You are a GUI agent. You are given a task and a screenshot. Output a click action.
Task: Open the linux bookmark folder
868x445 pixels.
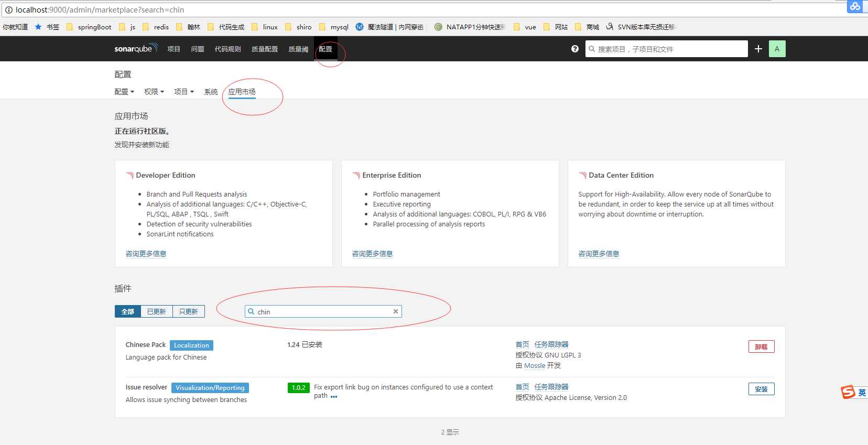point(265,27)
